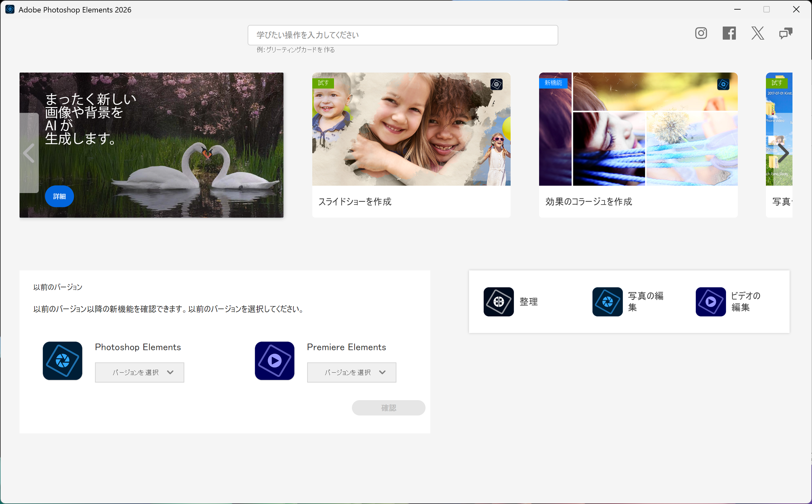Open the Facebook social icon
The height and width of the screenshot is (504, 812).
point(729,33)
